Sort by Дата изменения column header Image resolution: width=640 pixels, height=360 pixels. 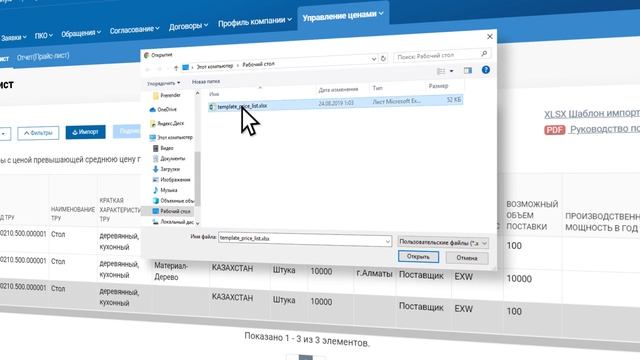(x=338, y=90)
